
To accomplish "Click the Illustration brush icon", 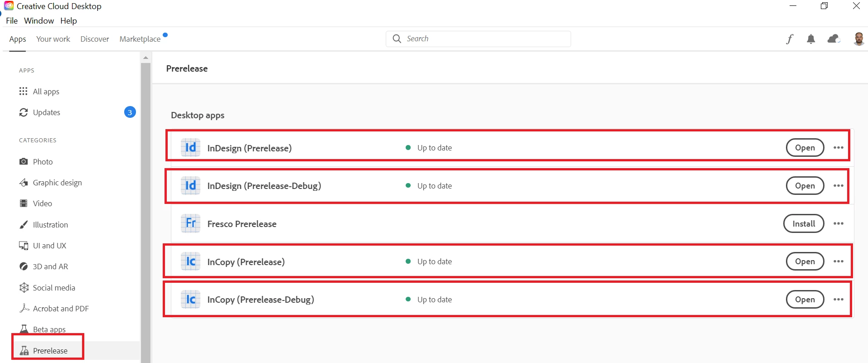I will click(24, 224).
